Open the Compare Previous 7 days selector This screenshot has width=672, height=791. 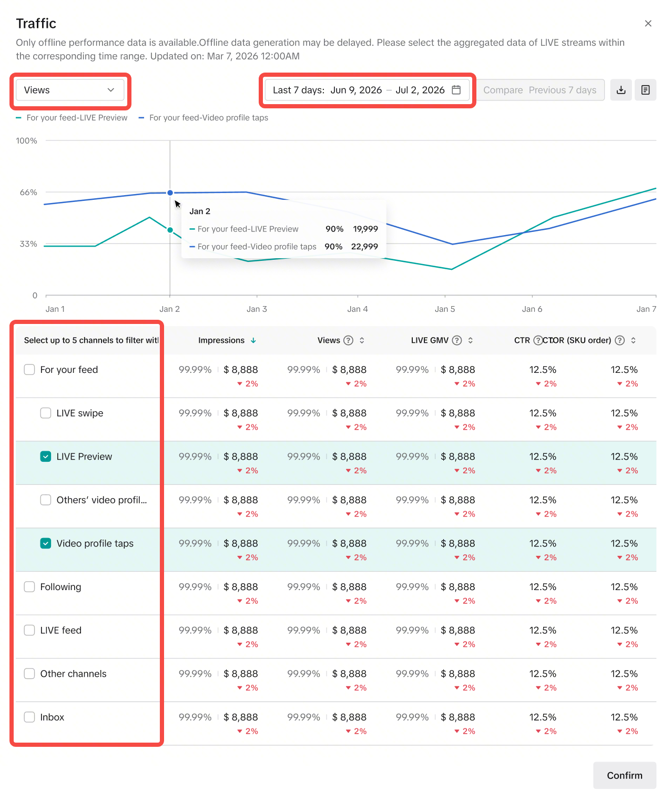(540, 90)
